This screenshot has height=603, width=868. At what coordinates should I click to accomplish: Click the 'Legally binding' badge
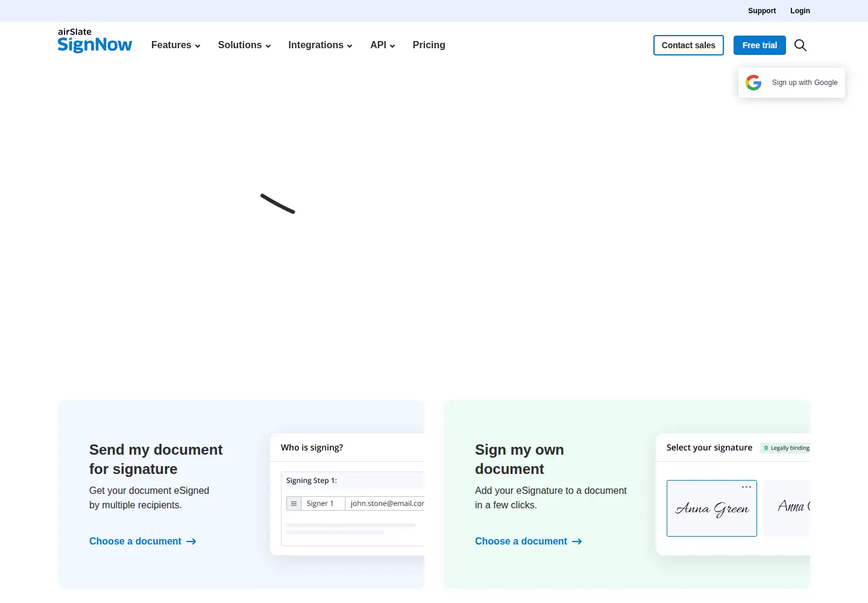click(x=786, y=448)
